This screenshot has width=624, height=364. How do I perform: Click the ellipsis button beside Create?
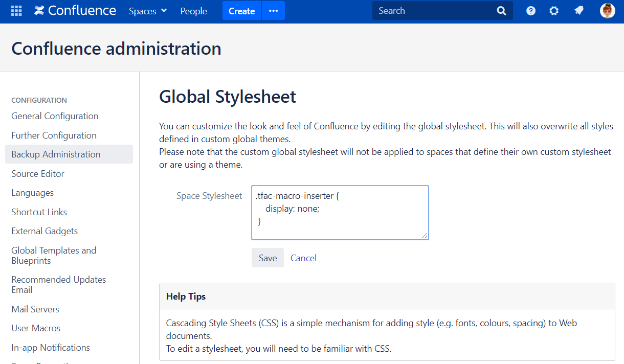tap(273, 11)
